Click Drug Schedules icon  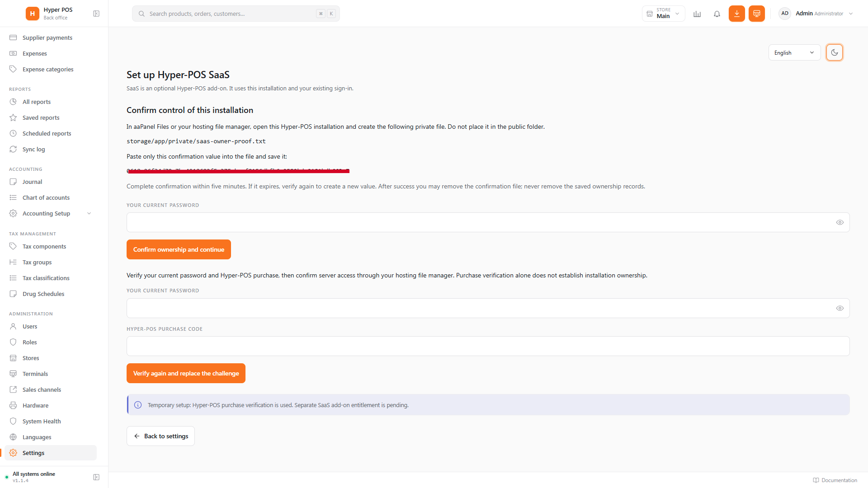[x=13, y=294]
